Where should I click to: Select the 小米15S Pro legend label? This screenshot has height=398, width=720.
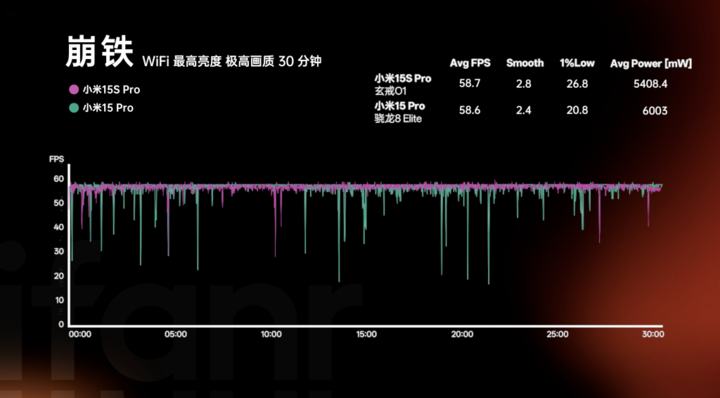111,90
